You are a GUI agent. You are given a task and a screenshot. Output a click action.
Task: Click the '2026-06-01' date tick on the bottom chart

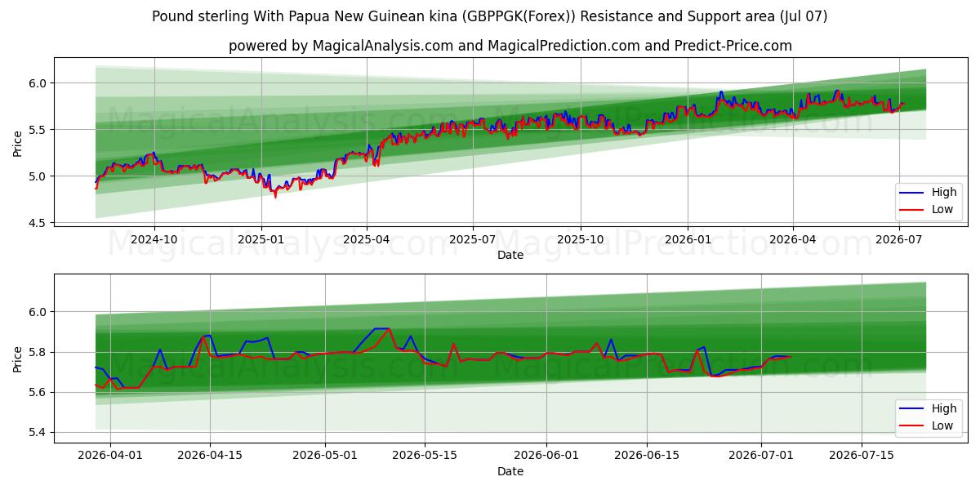click(547, 457)
